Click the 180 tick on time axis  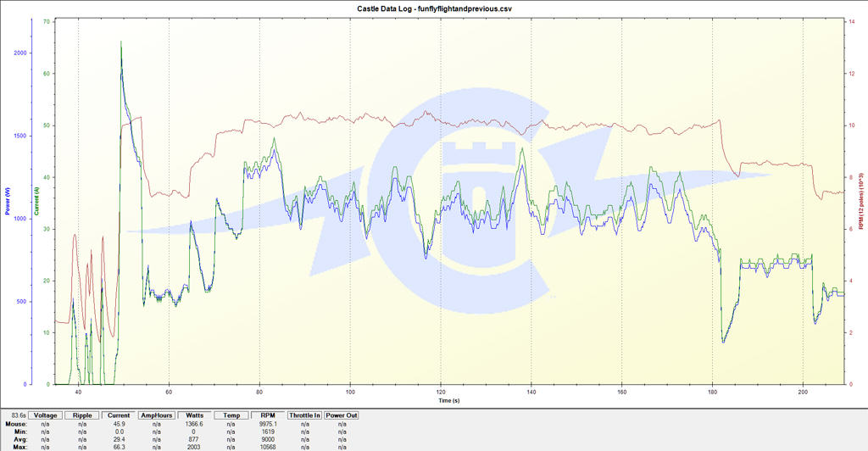[x=712, y=392]
